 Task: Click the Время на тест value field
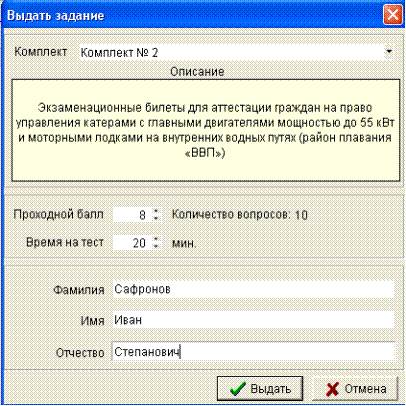tap(133, 243)
